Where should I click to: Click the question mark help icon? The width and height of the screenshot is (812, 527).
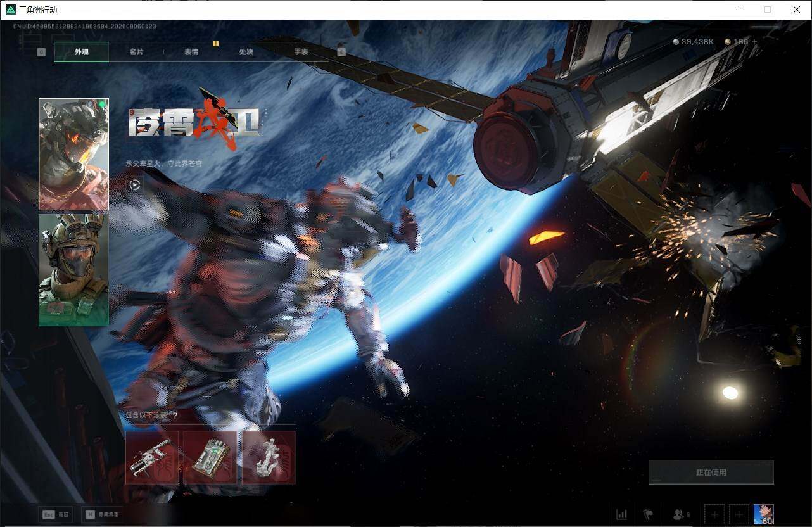tap(175, 416)
